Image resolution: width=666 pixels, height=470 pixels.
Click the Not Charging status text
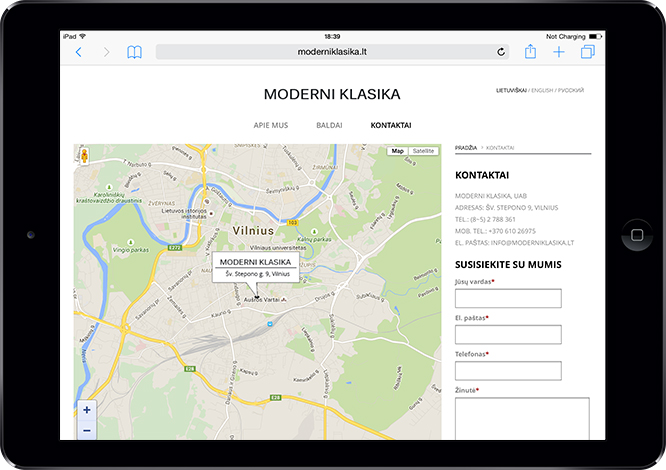pyautogui.click(x=566, y=37)
